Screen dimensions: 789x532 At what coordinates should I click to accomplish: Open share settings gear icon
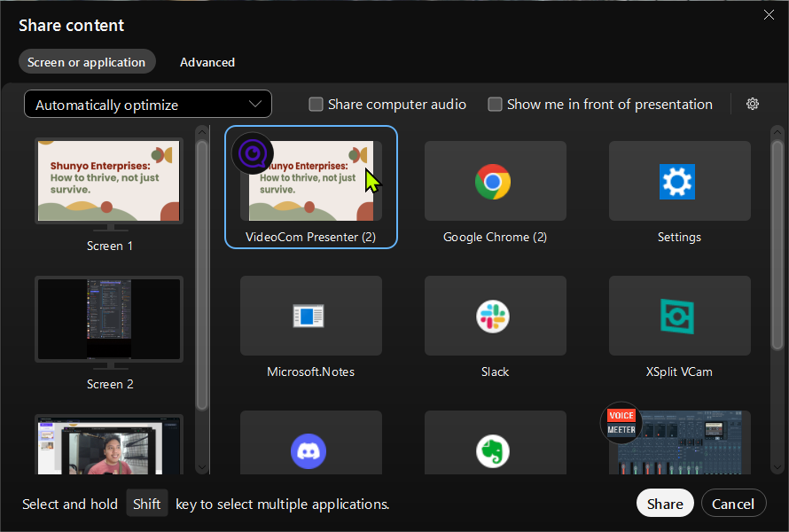tap(753, 104)
